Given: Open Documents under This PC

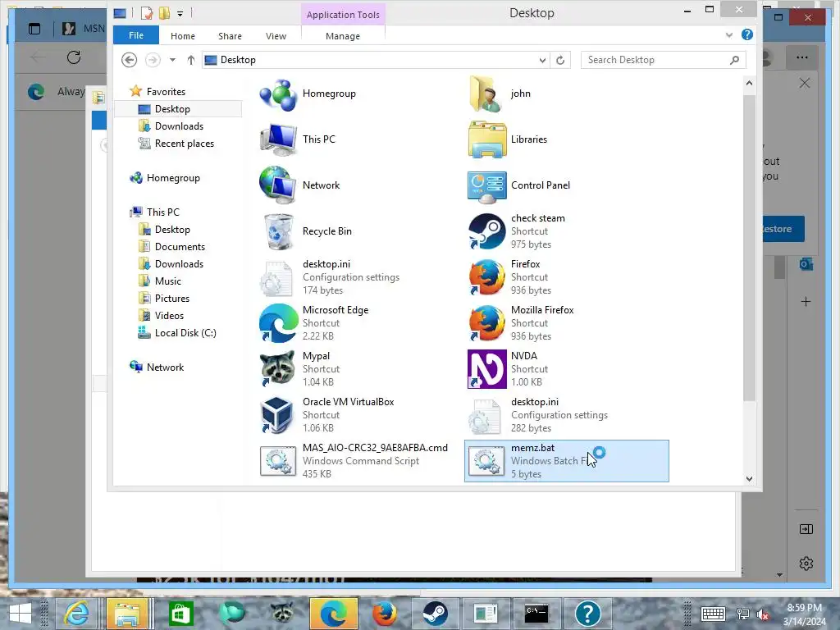Looking at the screenshot, I should [180, 246].
